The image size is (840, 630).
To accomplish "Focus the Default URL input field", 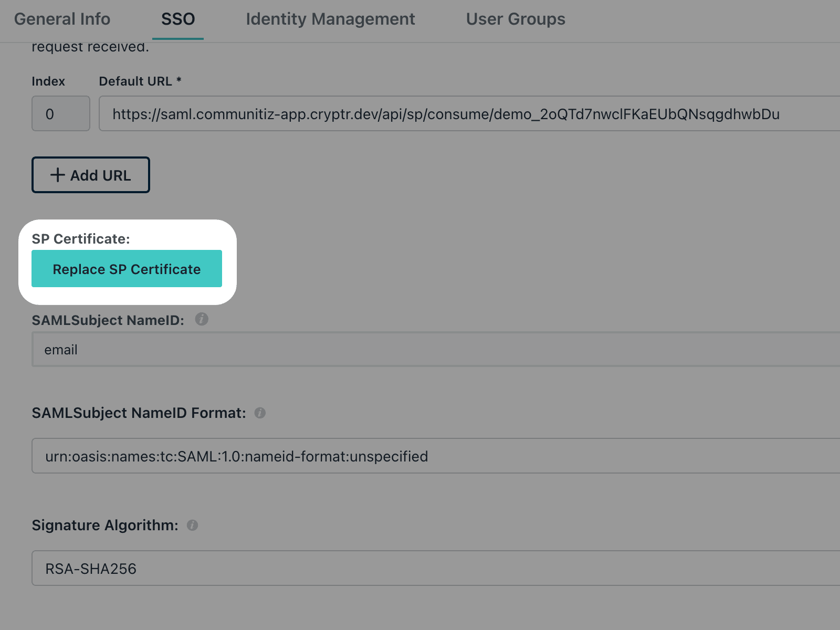I will 467,113.
